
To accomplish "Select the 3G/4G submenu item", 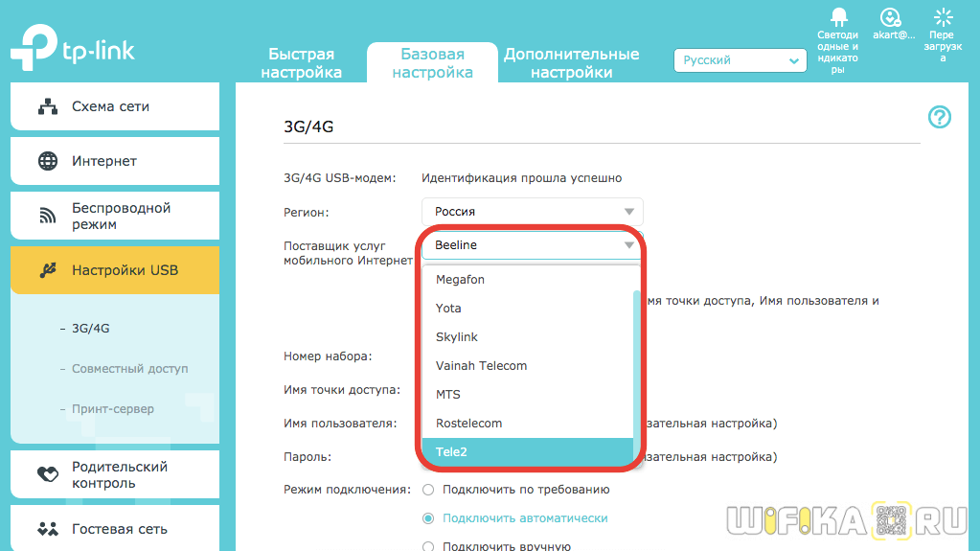I will click(91, 328).
